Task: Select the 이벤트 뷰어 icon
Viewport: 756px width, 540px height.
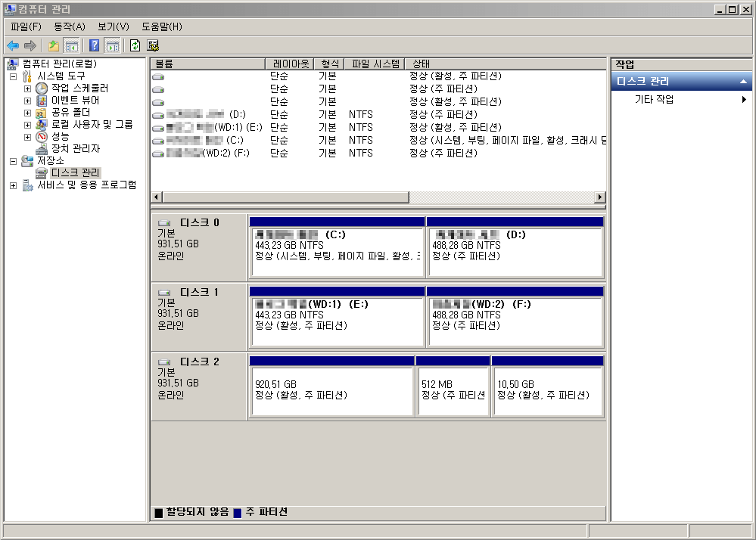Action: 42,100
